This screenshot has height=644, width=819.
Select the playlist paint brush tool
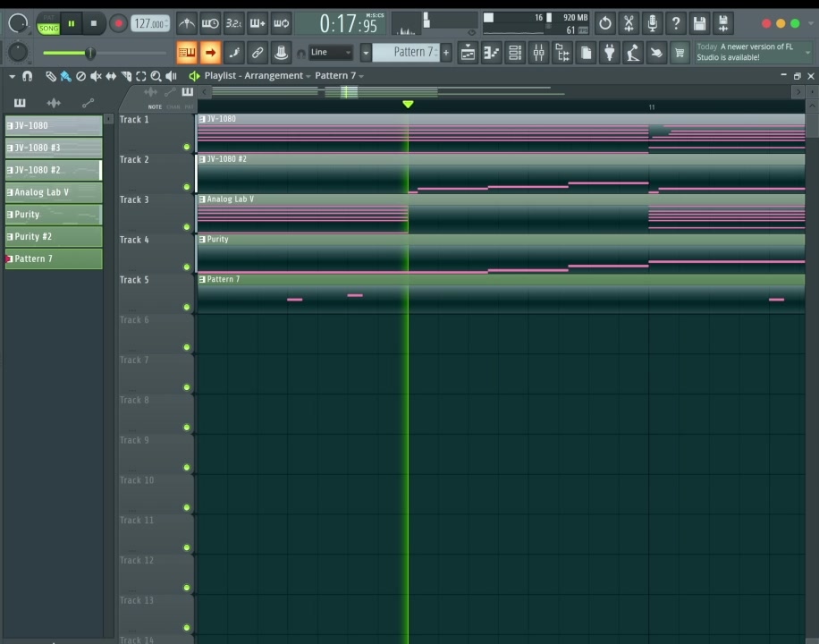click(66, 76)
